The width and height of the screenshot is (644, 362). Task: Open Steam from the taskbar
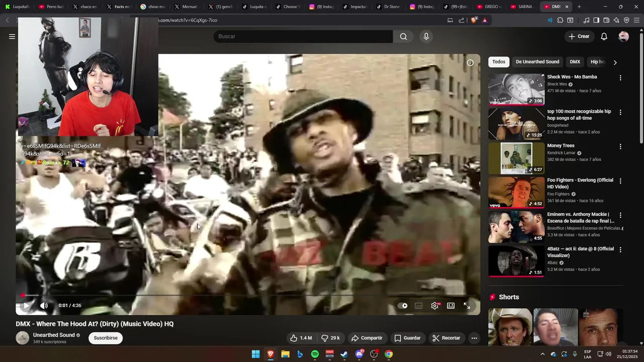tap(344, 354)
